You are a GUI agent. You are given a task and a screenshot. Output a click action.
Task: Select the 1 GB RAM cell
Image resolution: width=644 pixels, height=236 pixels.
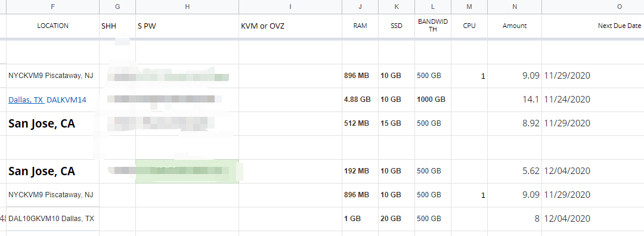(360, 219)
